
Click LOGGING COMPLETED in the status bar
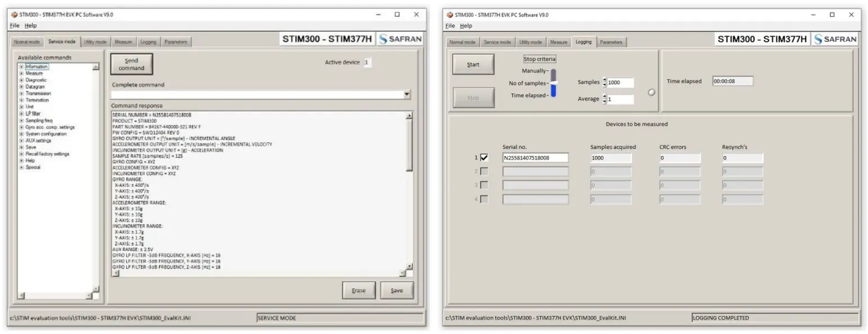(x=721, y=318)
